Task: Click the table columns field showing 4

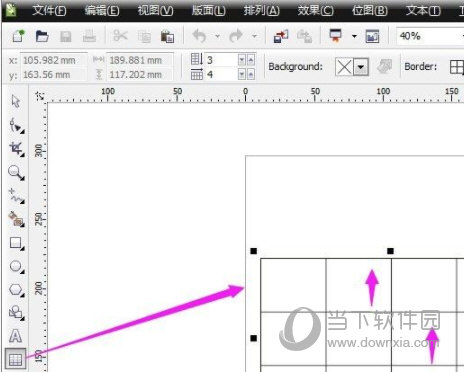Action: pyautogui.click(x=221, y=74)
